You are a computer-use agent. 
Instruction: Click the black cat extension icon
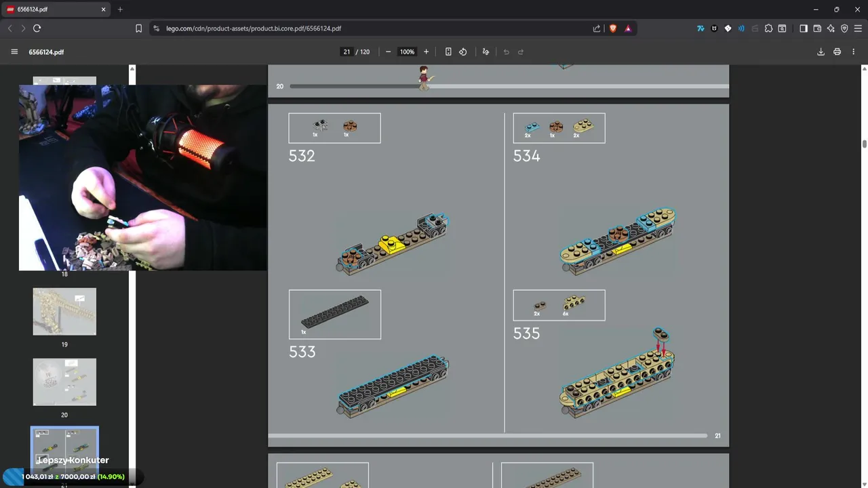pos(714,28)
